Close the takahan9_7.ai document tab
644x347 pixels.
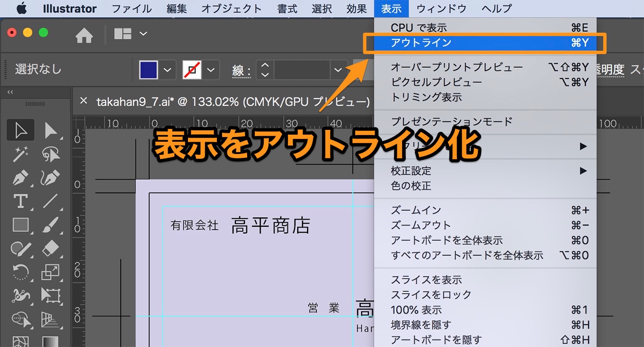tap(84, 100)
